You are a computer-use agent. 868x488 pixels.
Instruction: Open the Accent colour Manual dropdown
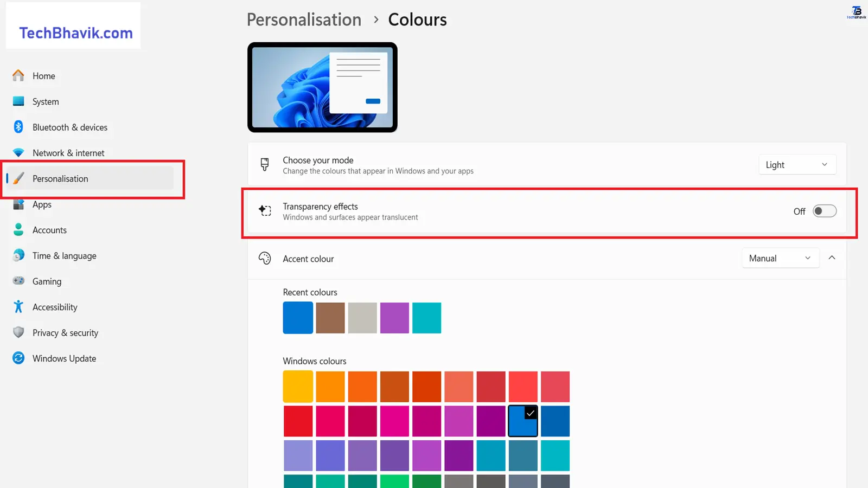pos(780,258)
